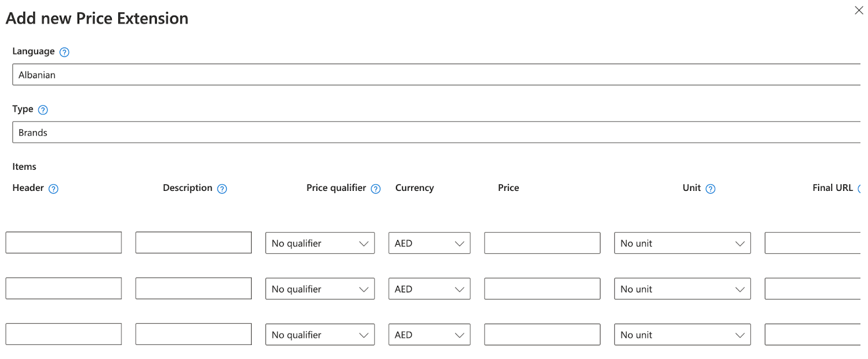The image size is (868, 359).
Task: Open third row's AED currency selector
Action: click(x=429, y=335)
